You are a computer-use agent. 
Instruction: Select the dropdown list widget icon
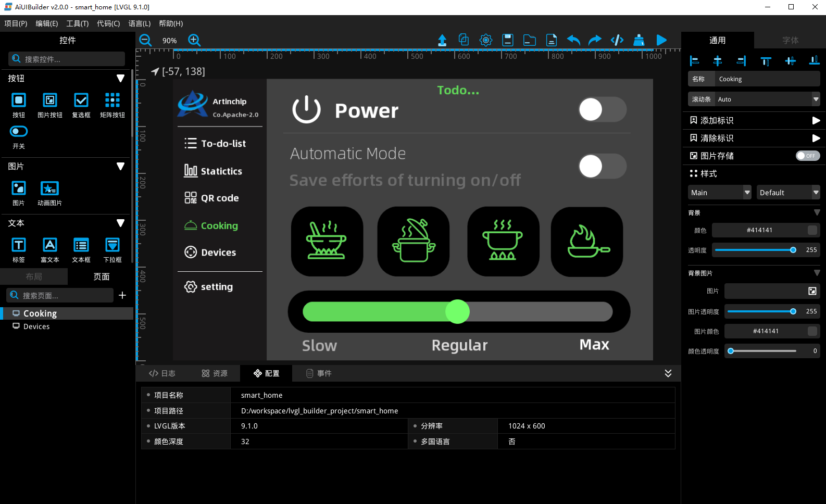[112, 245]
